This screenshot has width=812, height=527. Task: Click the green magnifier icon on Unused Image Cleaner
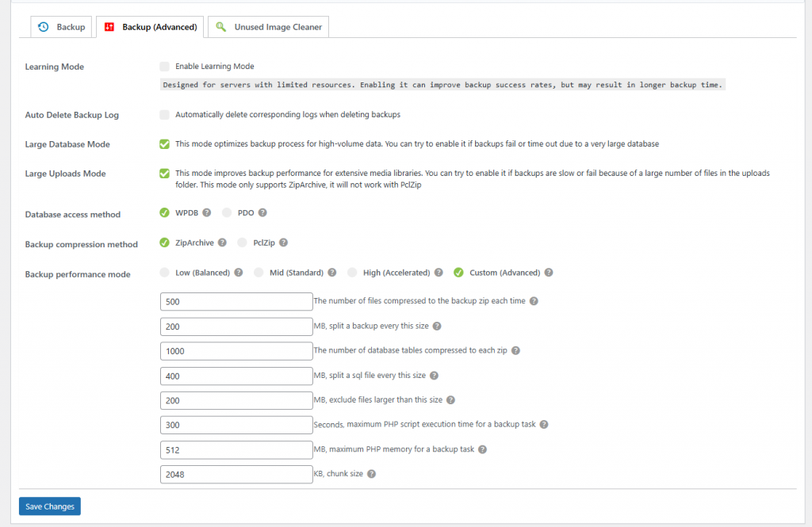point(220,26)
